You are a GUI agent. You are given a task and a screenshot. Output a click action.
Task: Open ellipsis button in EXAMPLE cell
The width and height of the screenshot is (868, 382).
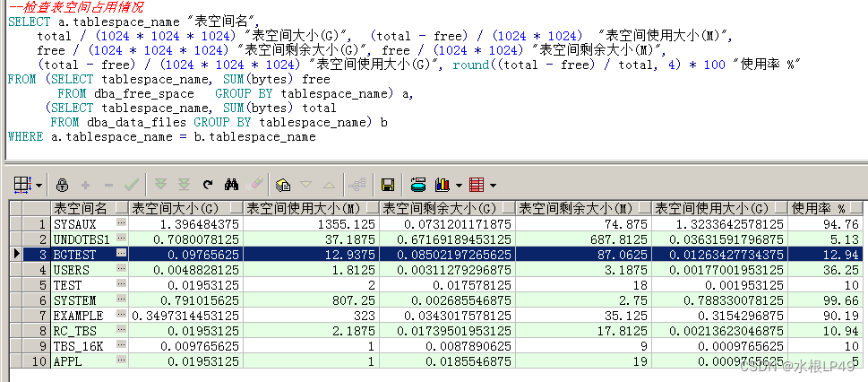pyautogui.click(x=121, y=315)
